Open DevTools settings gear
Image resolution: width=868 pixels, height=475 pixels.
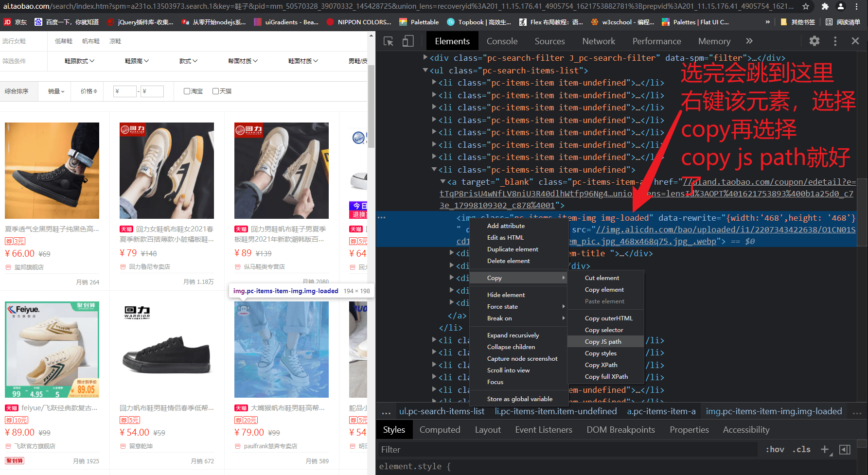(x=815, y=41)
